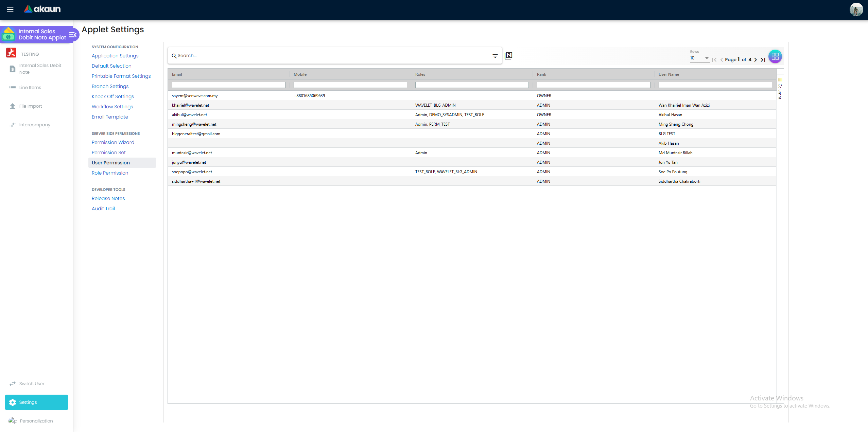Open Personalization icon
This screenshot has width=868, height=432.
click(x=13, y=421)
